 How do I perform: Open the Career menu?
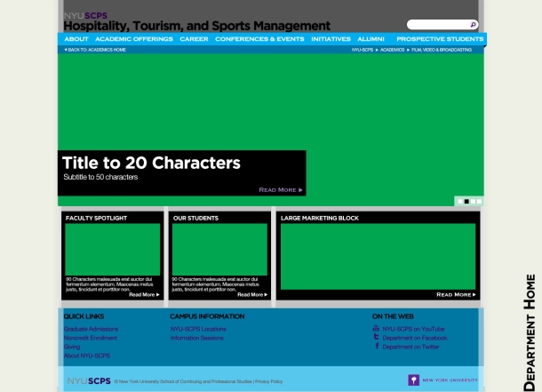[194, 39]
